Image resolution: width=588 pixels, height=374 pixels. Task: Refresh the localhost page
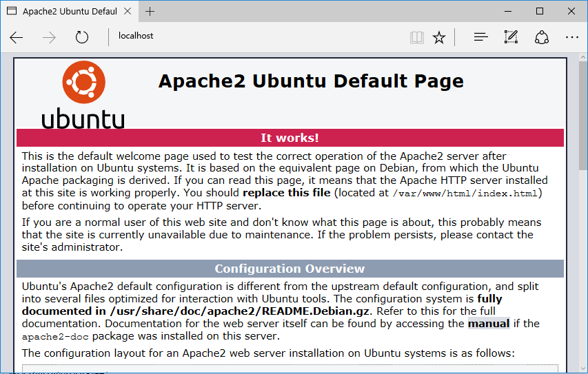pyautogui.click(x=82, y=37)
